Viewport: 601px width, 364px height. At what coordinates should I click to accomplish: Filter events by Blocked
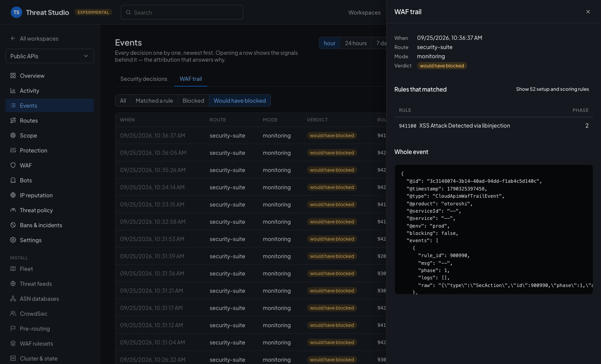click(x=193, y=100)
